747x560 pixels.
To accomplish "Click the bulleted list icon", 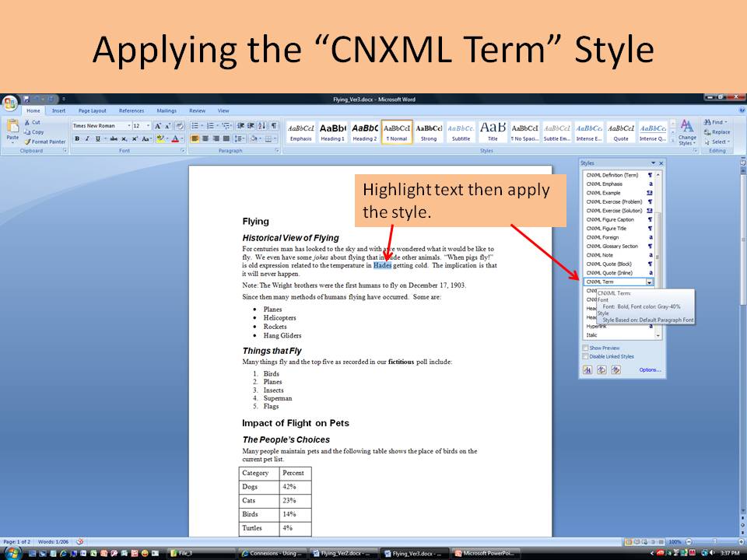I will [195, 126].
